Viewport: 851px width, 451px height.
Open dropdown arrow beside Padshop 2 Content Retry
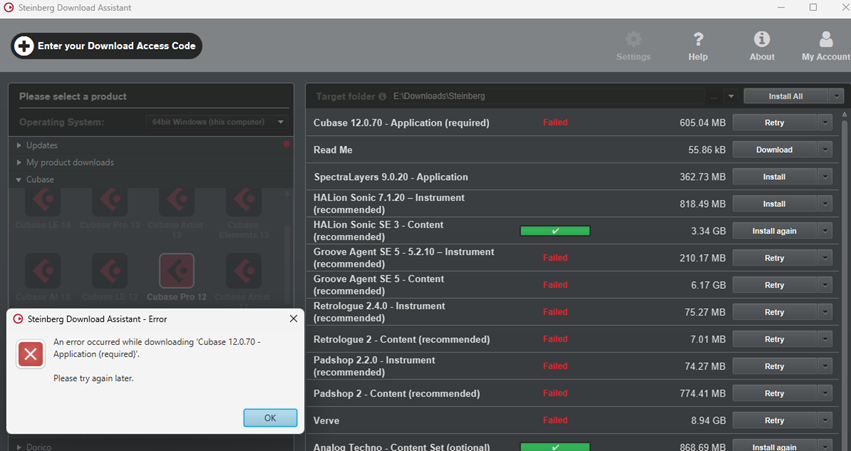[x=825, y=394]
